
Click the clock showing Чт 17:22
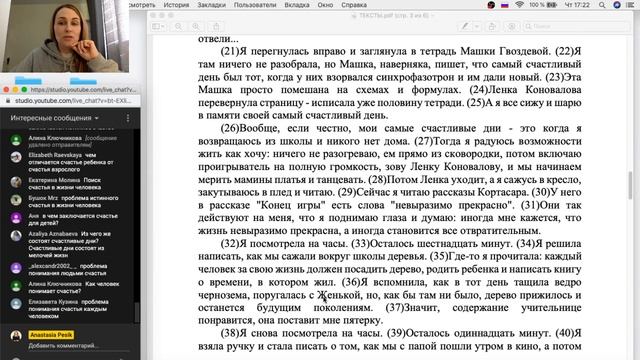(x=577, y=5)
